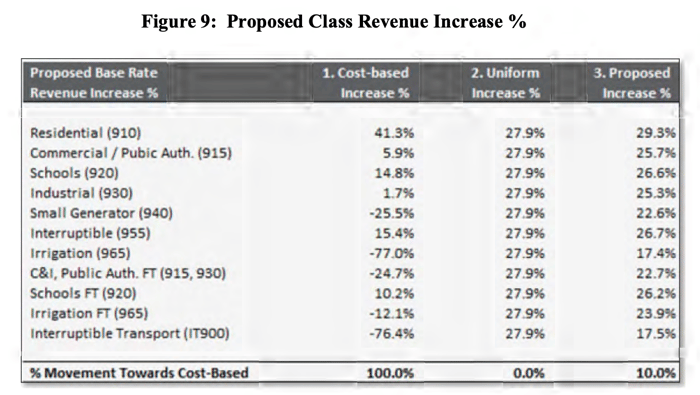This screenshot has width=700, height=395.
Task: Click the '2. Uniform Increase %' column header
Action: 505,83
